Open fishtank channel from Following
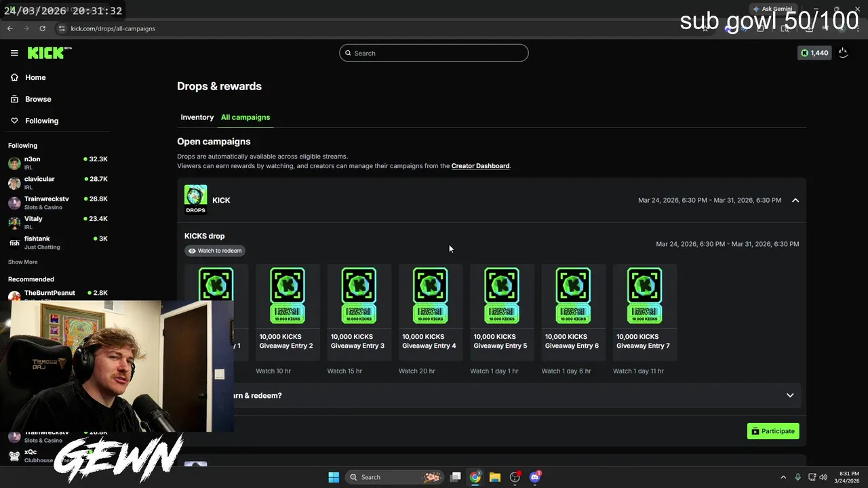Viewport: 868px width, 488px height. pyautogui.click(x=58, y=242)
